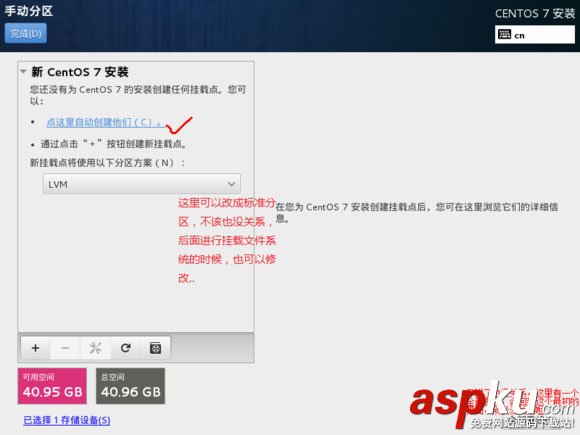Image resolution: width=580 pixels, height=435 pixels.
Task: Click the CENTOS 7 安装 header text
Action: coord(535,14)
